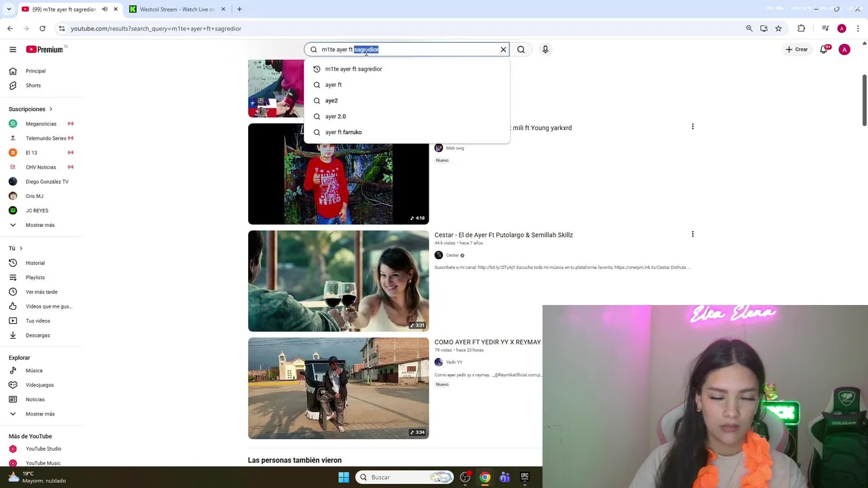The width and height of the screenshot is (868, 488).
Task: Expand the Suscripciones section
Action: pyautogui.click(x=31, y=109)
